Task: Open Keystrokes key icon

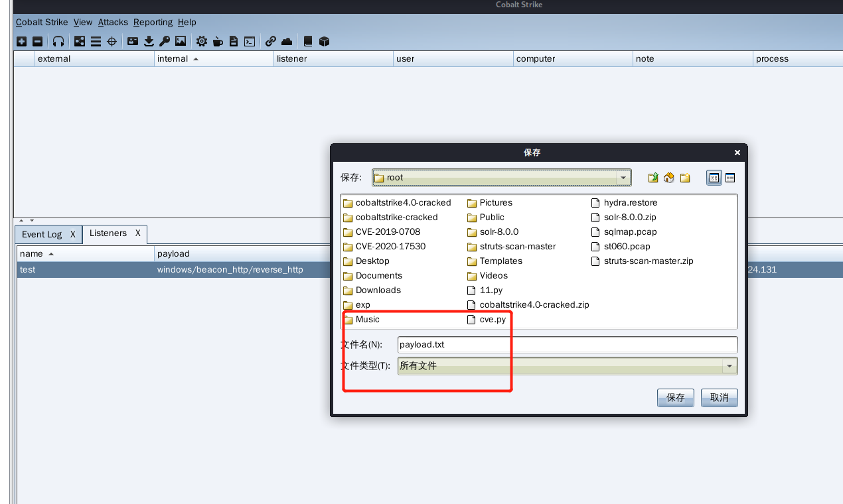Action: point(165,41)
